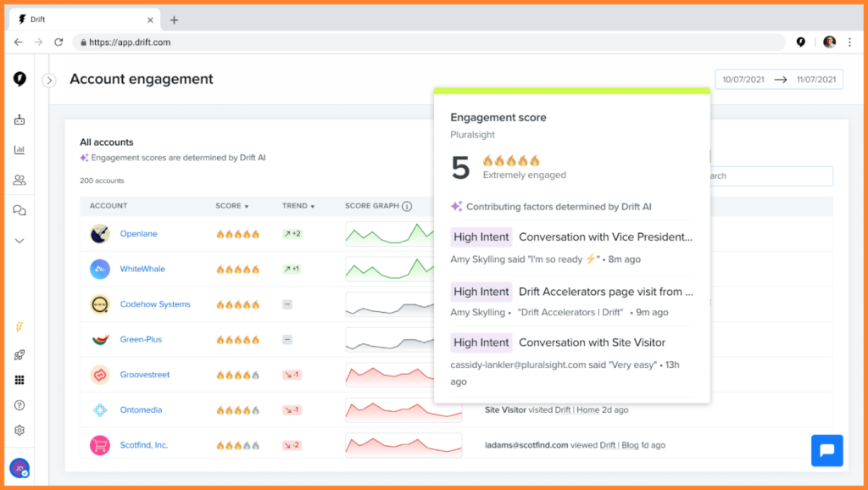Click the WhiteWhale +1 trend badge
868x490 pixels.
tap(292, 269)
